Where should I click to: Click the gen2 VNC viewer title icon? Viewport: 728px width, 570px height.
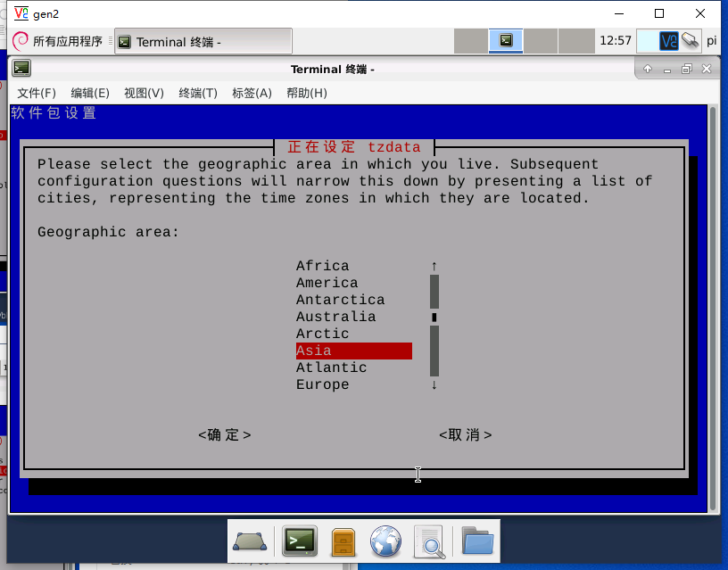pyautogui.click(x=21, y=13)
